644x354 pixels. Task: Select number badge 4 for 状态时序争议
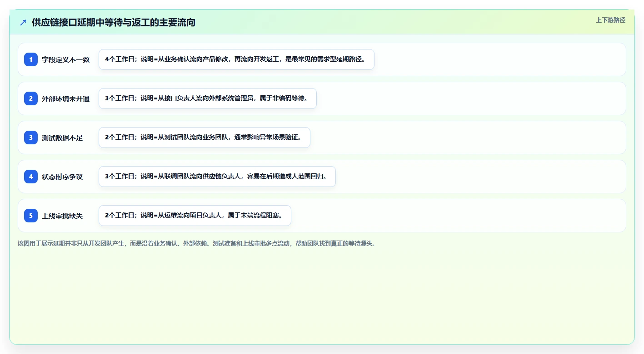[x=31, y=177]
